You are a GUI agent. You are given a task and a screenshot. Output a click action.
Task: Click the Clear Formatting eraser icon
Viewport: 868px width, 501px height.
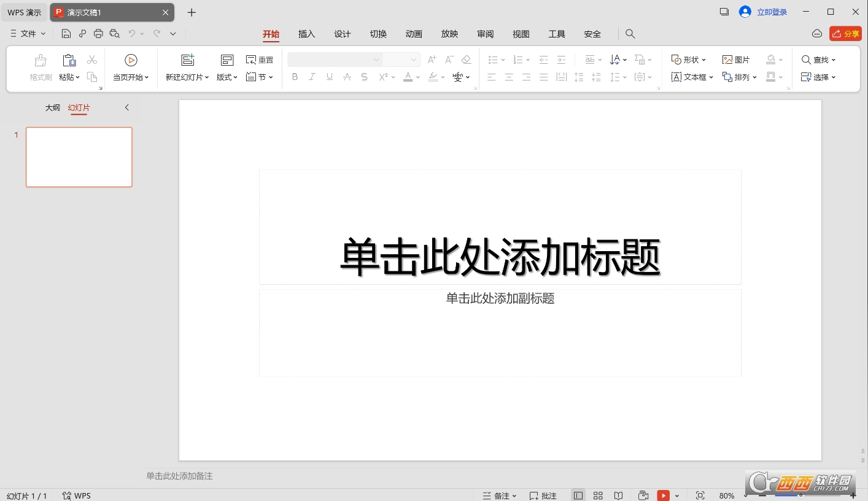[x=467, y=60]
